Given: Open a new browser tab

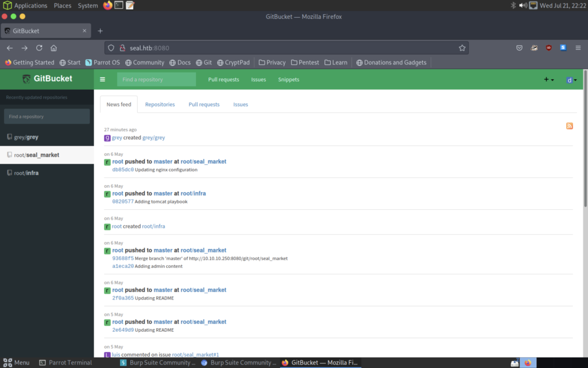Looking at the screenshot, I should [100, 30].
